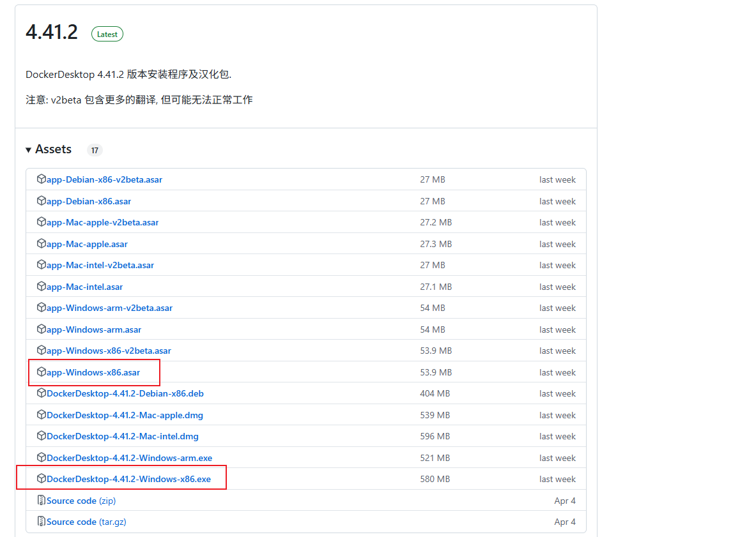Click the DockerDesktop 4.41.2 description line
Viewport: 756px width, 537px height.
pyautogui.click(x=128, y=74)
